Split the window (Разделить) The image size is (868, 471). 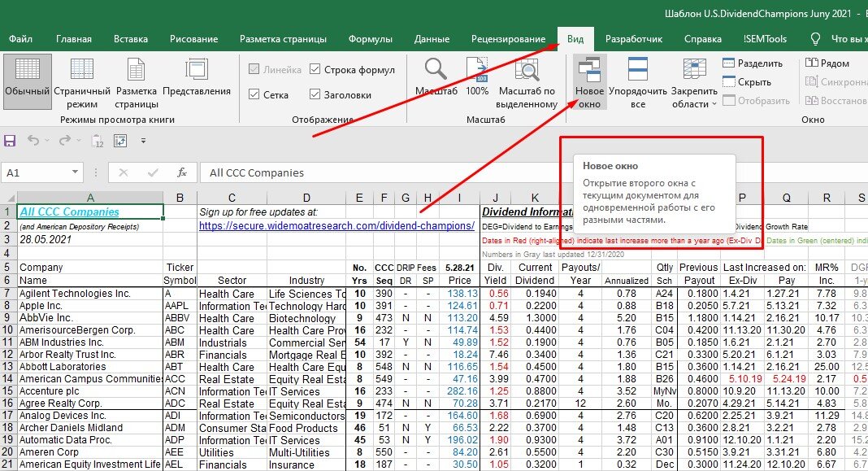(x=753, y=63)
